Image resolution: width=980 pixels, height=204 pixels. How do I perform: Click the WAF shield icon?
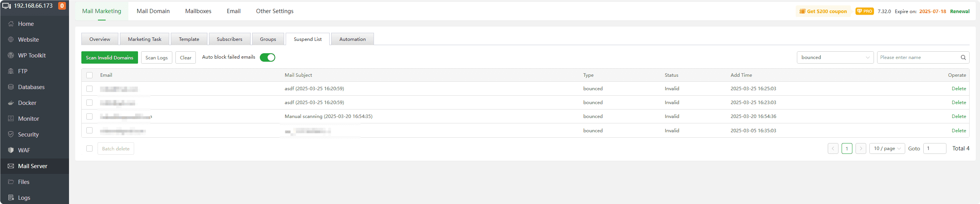(11, 150)
